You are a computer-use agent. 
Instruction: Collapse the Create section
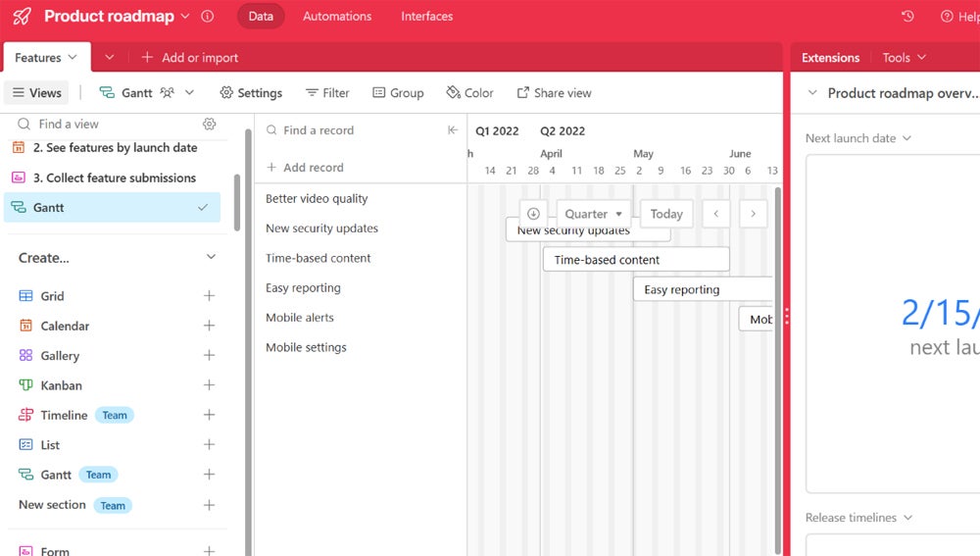click(x=212, y=257)
